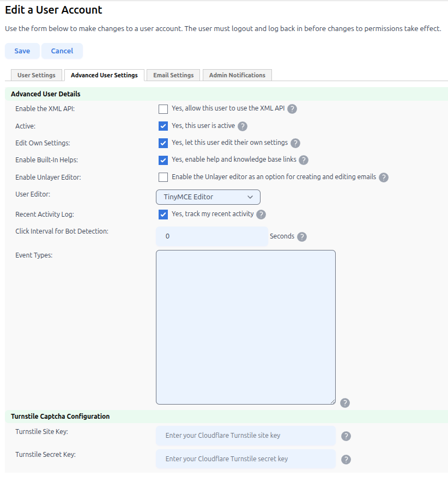Click 'Yes, allow this user to use the XML API' label

228,108
